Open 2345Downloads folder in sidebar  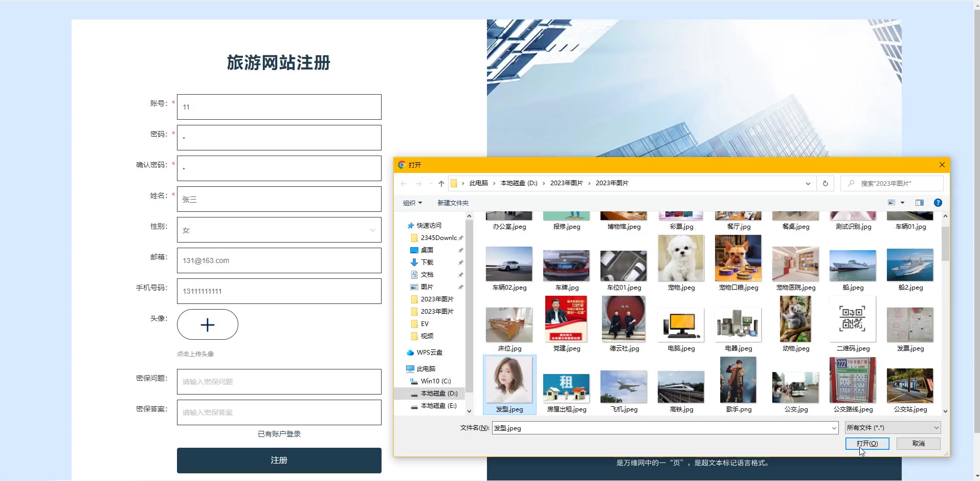[438, 237]
